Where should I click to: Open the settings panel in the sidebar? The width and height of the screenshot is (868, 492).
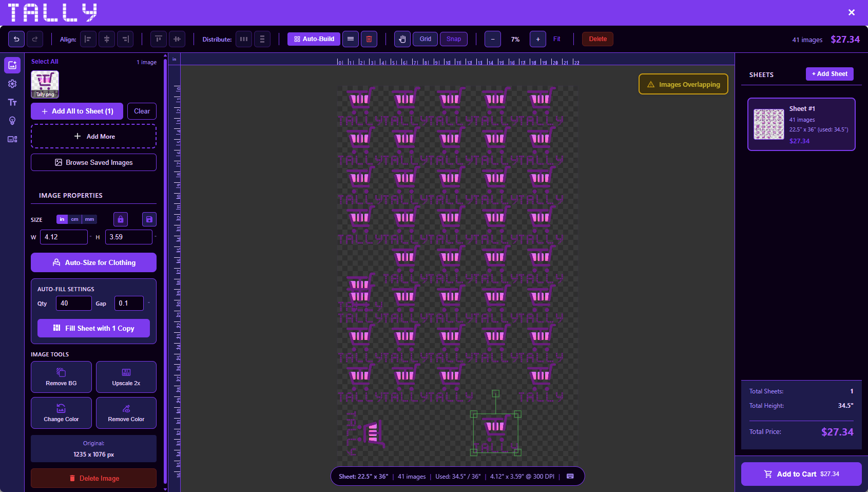[x=12, y=84]
